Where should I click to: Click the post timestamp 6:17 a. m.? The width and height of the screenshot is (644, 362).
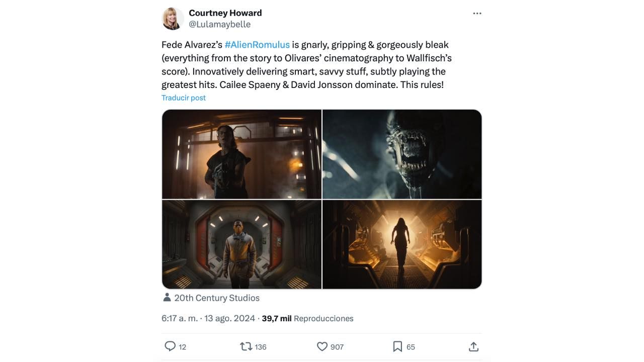click(x=180, y=318)
